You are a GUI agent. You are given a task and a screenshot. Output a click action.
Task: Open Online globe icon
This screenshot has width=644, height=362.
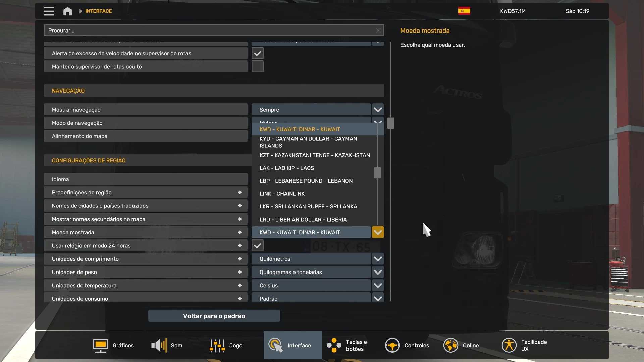[x=450, y=345]
